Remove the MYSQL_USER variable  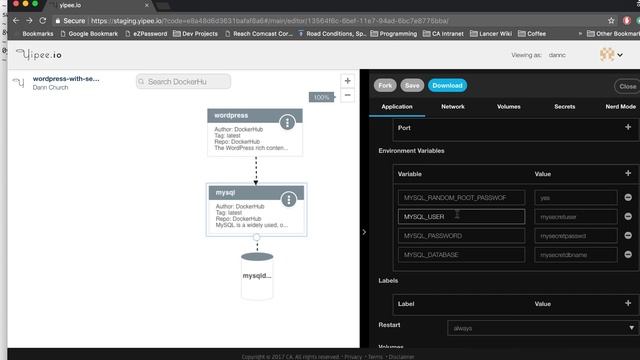[628, 216]
